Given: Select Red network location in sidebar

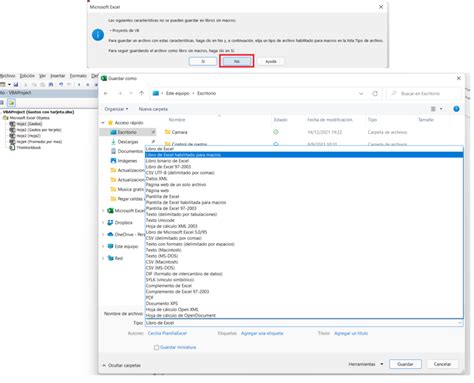Looking at the screenshot, I should pyautogui.click(x=119, y=258).
